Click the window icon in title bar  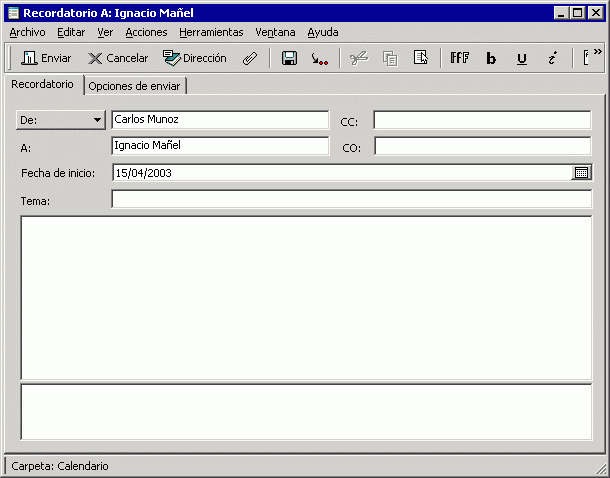pyautogui.click(x=13, y=13)
